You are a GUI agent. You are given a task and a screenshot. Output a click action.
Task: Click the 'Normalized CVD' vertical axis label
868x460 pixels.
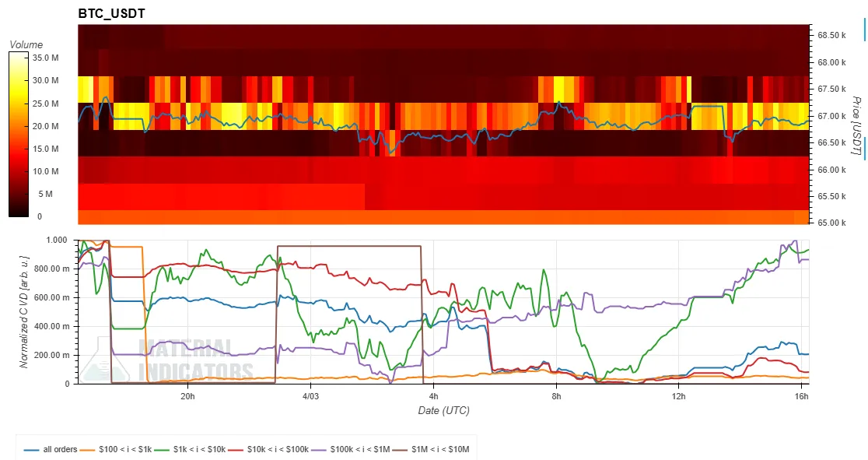click(x=24, y=311)
